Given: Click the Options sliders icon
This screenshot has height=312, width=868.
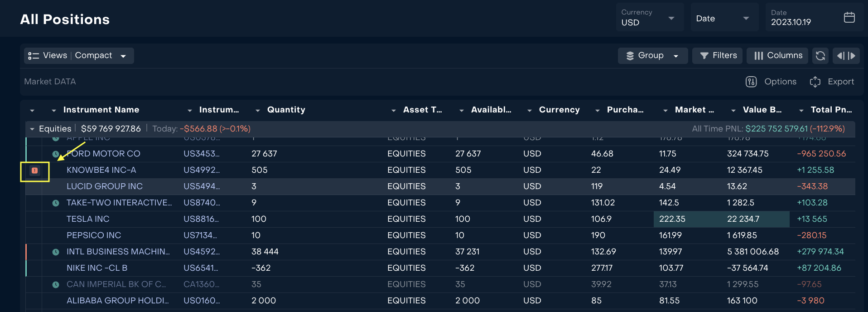Looking at the screenshot, I should click(751, 82).
